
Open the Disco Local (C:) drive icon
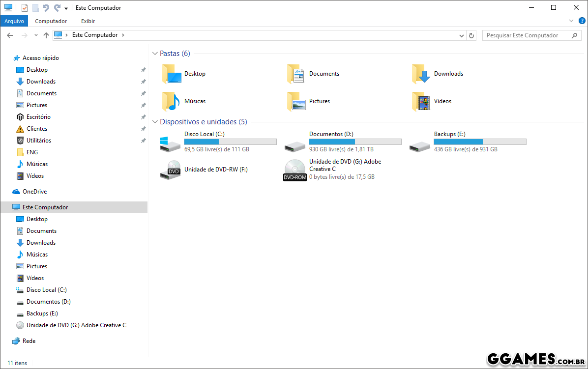point(171,142)
